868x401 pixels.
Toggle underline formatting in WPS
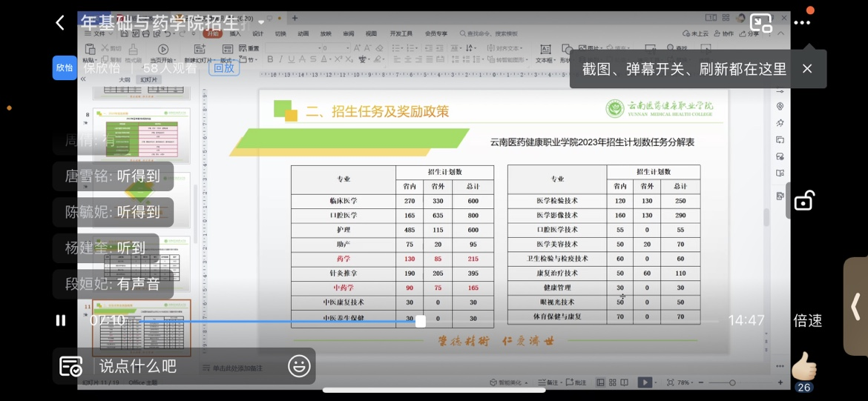(292, 59)
